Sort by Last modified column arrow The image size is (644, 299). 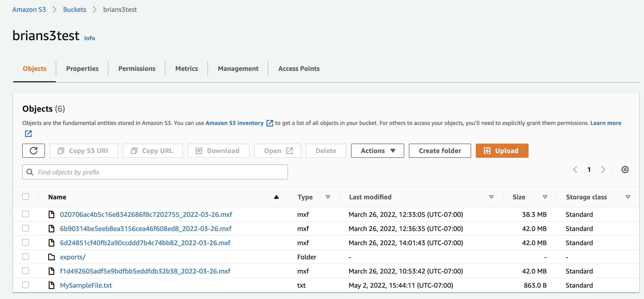pyautogui.click(x=491, y=197)
